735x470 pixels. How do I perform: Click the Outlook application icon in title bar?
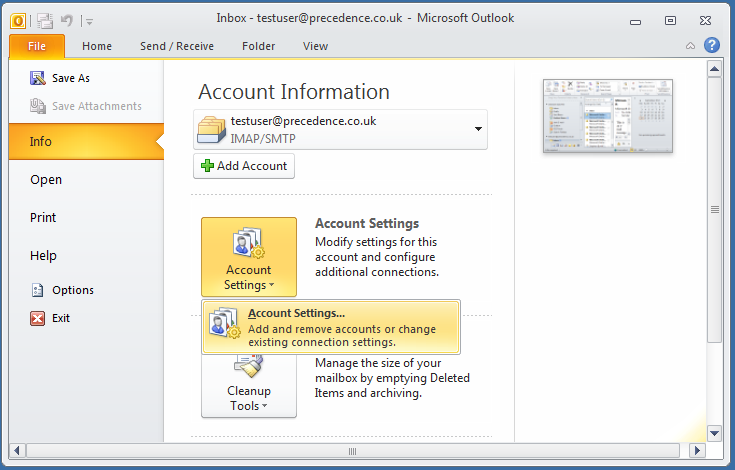point(18,21)
